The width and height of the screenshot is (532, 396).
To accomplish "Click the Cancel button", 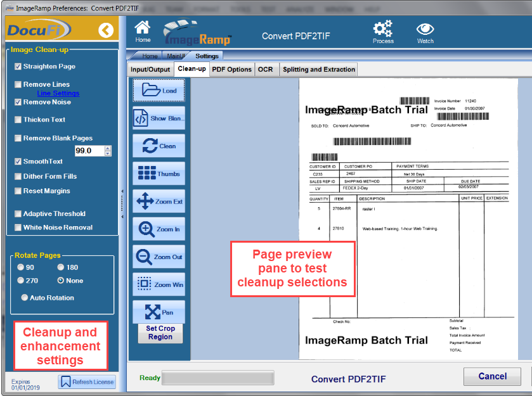I will [x=492, y=376].
